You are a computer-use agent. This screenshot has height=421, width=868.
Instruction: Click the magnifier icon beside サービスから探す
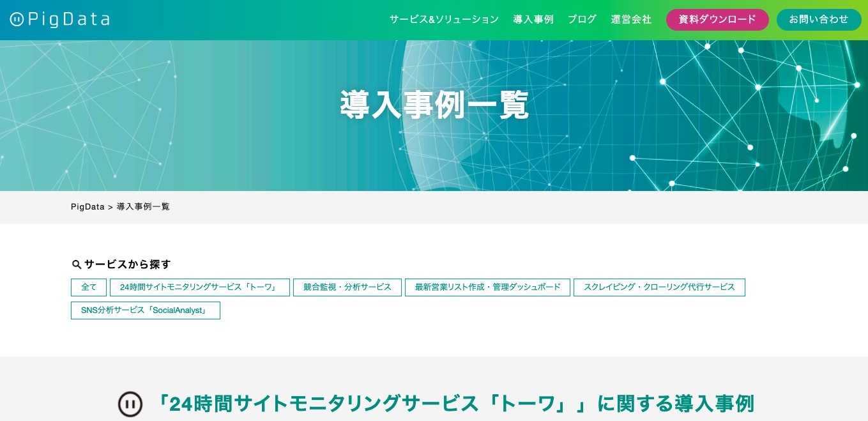[x=76, y=264]
